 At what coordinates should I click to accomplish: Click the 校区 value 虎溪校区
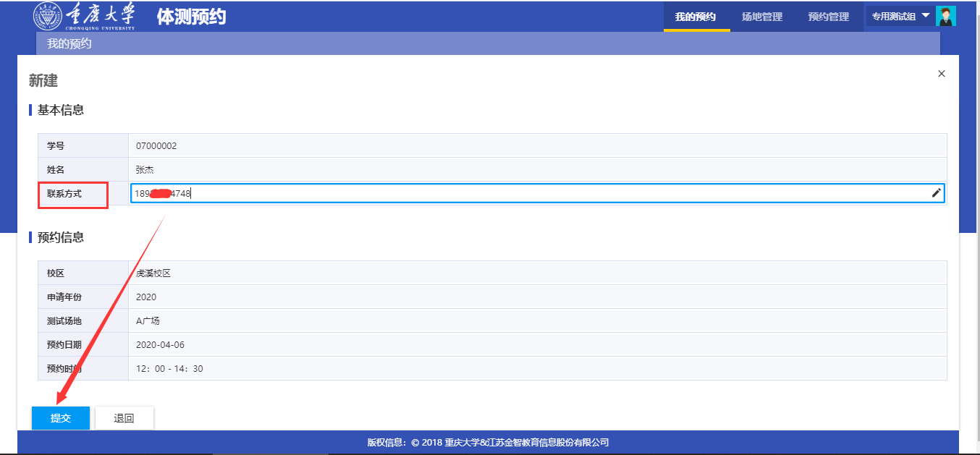pyautogui.click(x=153, y=273)
